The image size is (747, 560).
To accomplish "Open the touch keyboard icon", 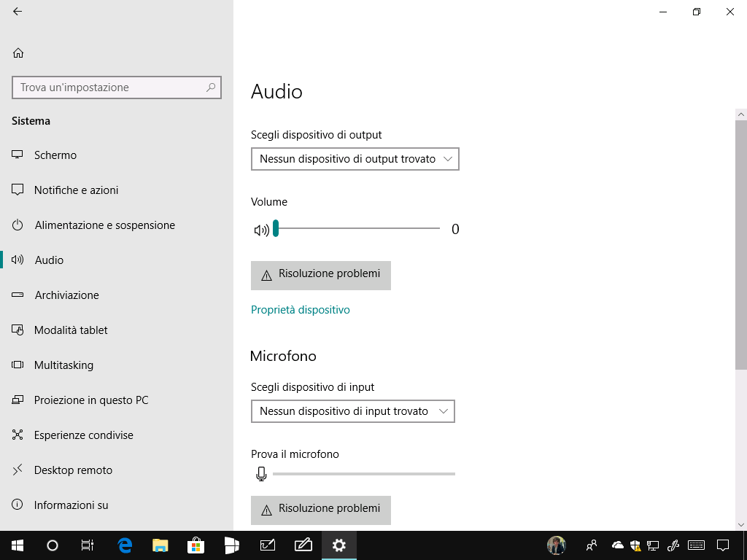I will [x=697, y=545].
